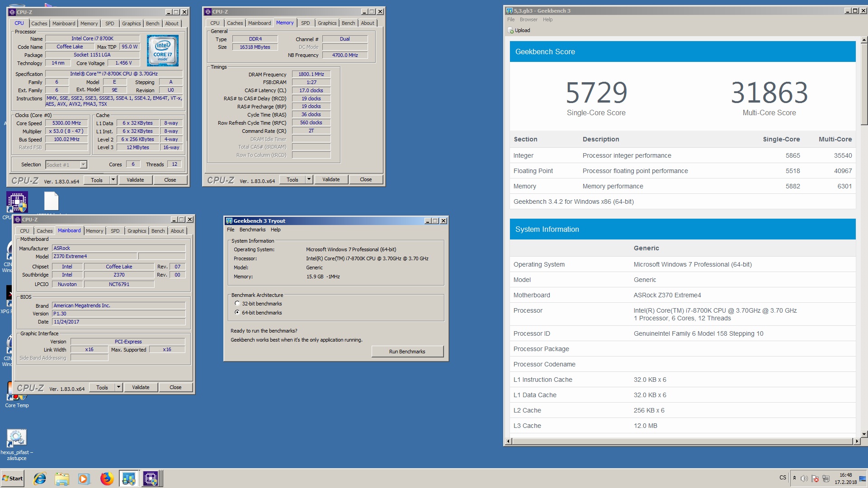Show hidden system tray icons
Screen dimensions: 868x488
click(x=794, y=478)
